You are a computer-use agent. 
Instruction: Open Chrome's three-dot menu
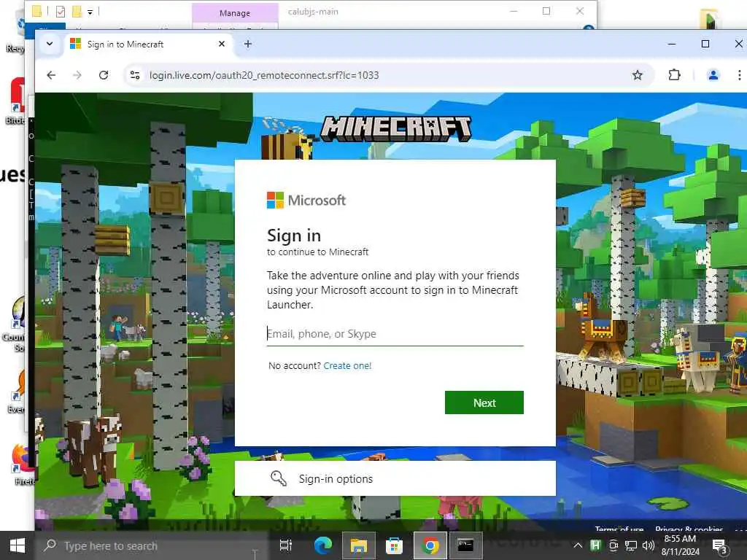point(739,75)
